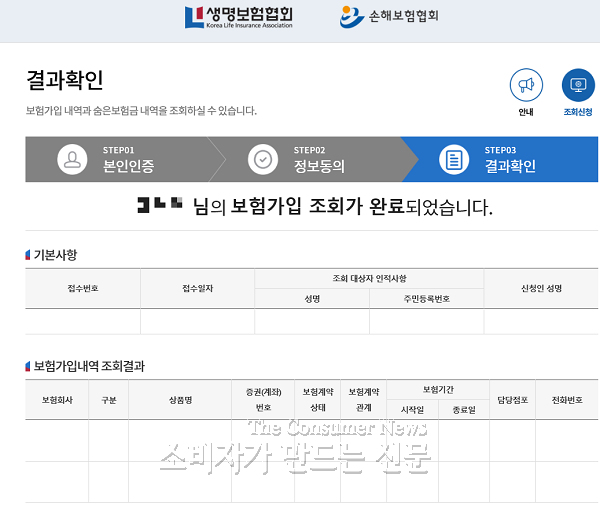The height and width of the screenshot is (512, 600).
Task: Click the 조회 대상자 인적사항 header
Action: click(369, 279)
